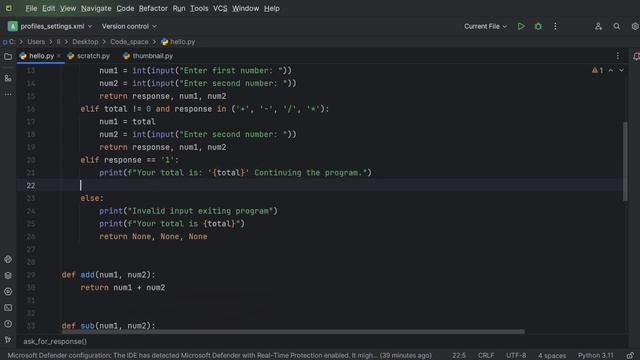
Task: Open the Current File run configuration dropdown
Action: click(x=485, y=26)
